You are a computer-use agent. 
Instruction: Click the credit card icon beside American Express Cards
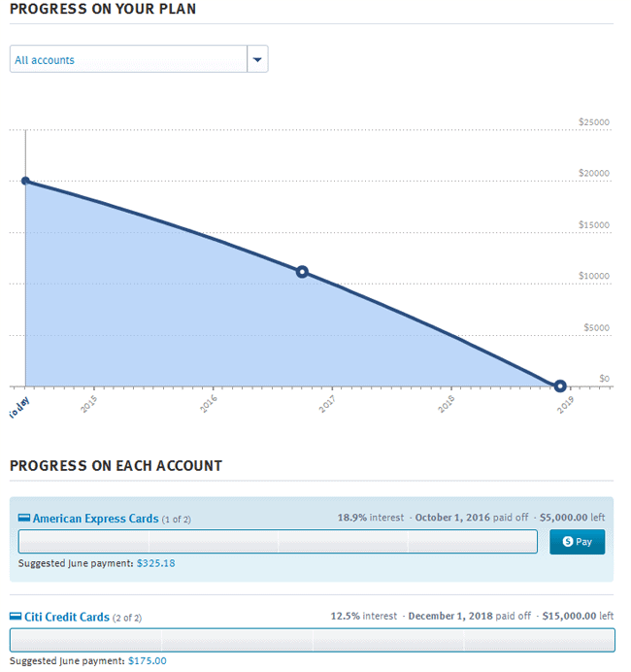tap(24, 518)
